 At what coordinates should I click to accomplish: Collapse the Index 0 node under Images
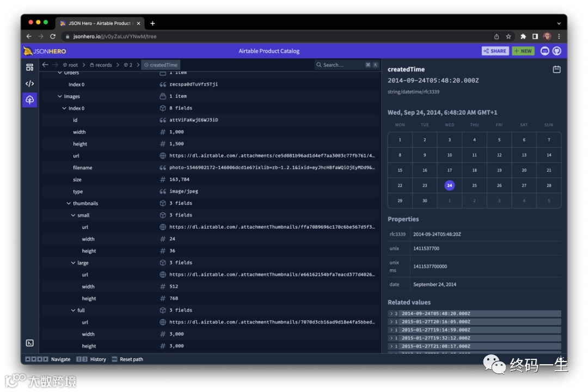(64, 108)
